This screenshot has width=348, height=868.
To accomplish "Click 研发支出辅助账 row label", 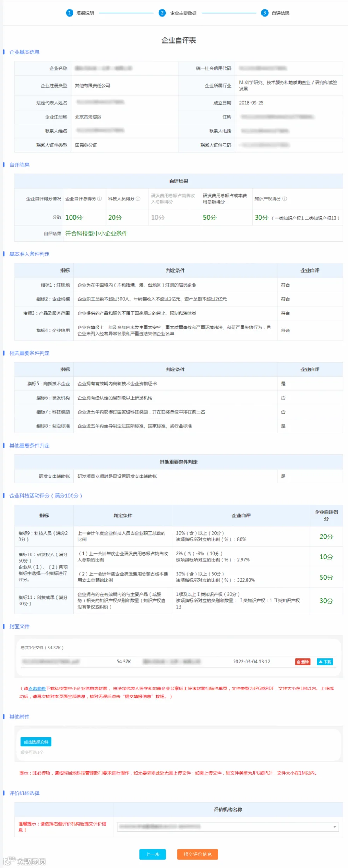I will (x=55, y=476).
